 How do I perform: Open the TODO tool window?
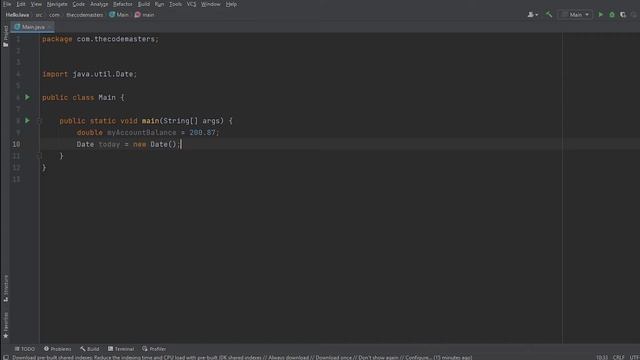pos(25,349)
